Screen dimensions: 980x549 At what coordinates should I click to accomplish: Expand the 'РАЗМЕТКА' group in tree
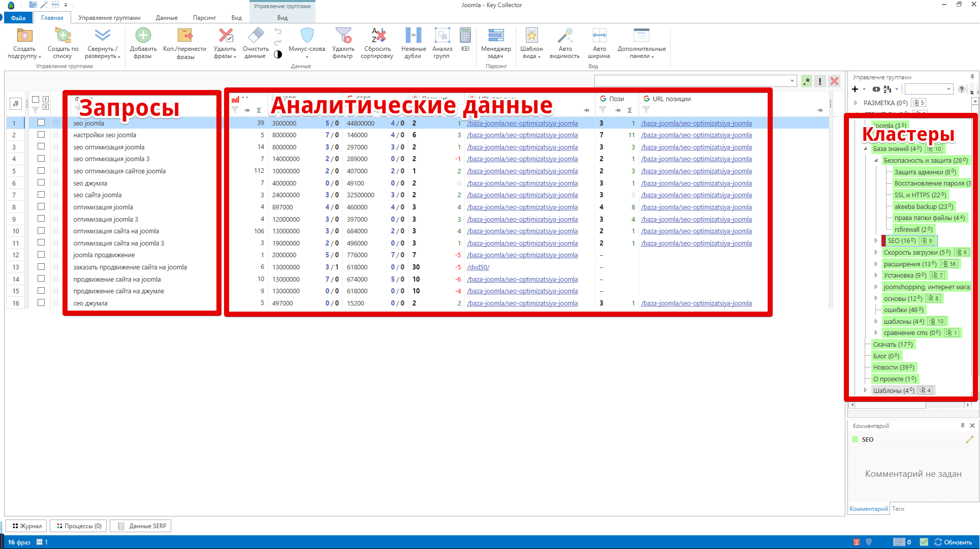point(856,103)
